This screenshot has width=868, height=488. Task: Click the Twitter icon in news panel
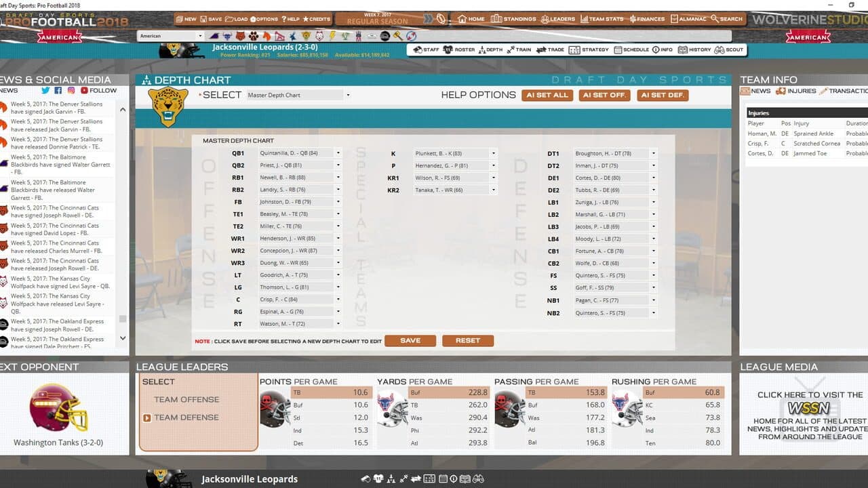45,90
